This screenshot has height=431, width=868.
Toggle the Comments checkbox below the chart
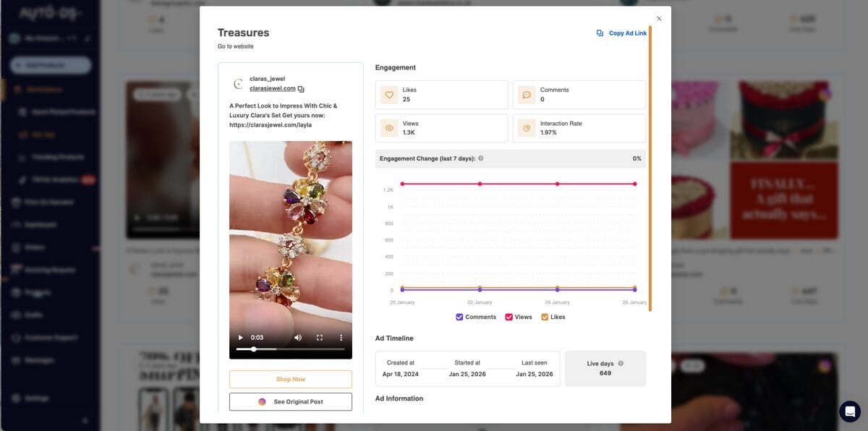click(x=459, y=317)
